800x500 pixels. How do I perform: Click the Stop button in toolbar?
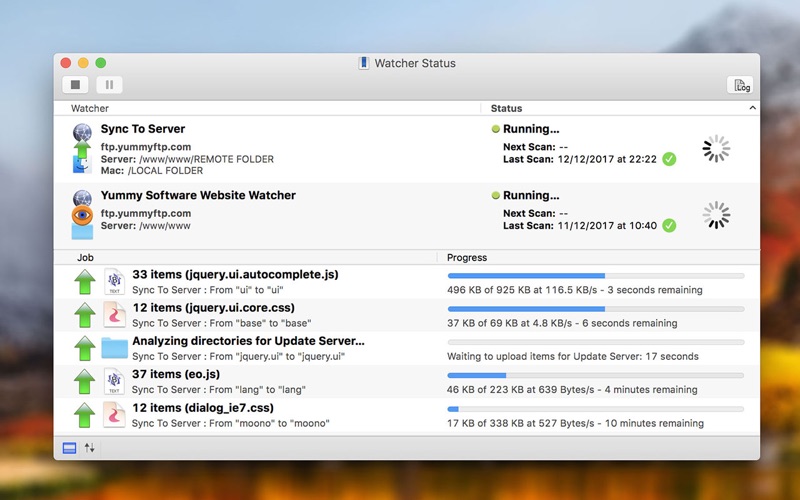(x=76, y=85)
